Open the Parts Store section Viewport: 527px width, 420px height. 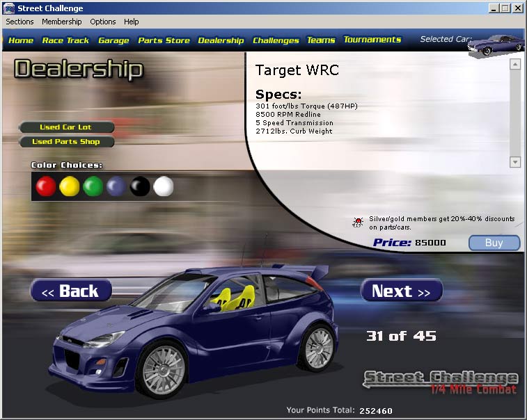[x=164, y=40]
